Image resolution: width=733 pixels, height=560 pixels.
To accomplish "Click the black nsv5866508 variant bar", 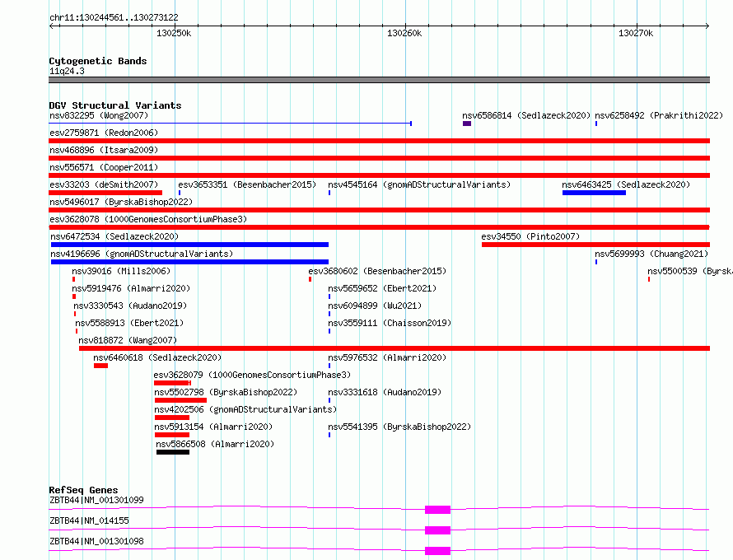I will [172, 452].
